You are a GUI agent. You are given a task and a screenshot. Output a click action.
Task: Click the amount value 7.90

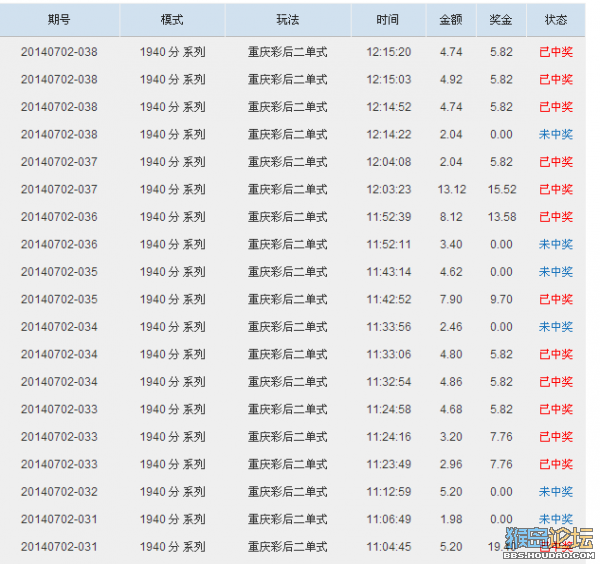click(451, 299)
